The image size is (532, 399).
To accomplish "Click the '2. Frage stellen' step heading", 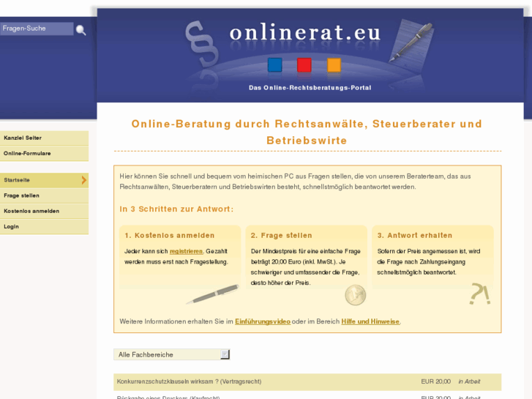I will pos(281,235).
